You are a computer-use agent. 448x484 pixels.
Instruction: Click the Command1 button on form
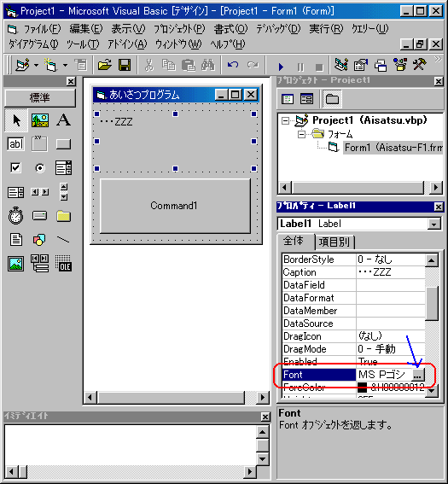tap(175, 206)
